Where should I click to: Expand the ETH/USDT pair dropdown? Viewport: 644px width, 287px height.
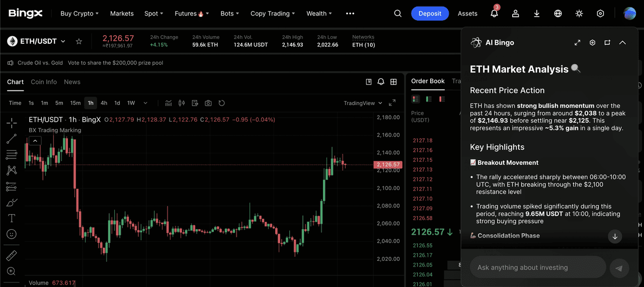point(63,41)
